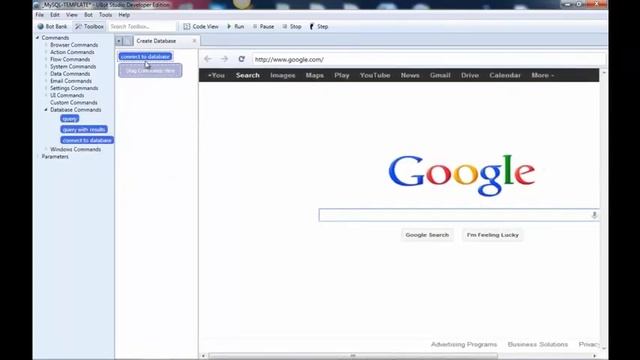
Task: Open the script tab list dropdown
Action: 119,41
